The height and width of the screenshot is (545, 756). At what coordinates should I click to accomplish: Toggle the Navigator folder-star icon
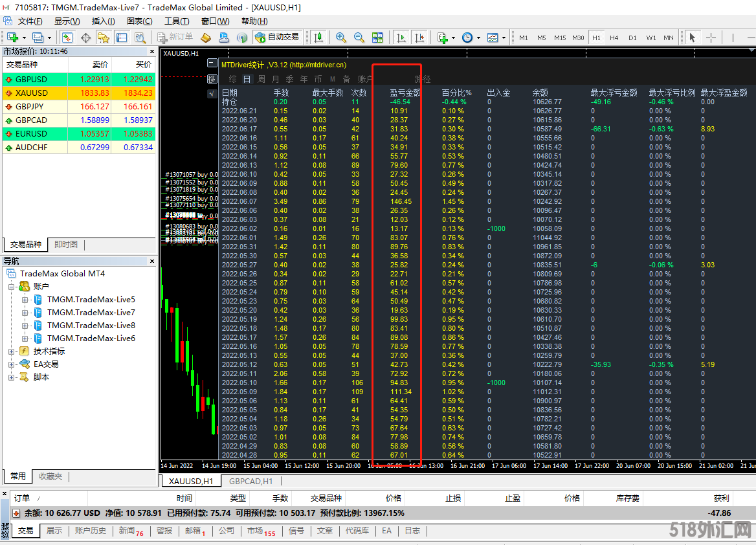pyautogui.click(x=103, y=37)
